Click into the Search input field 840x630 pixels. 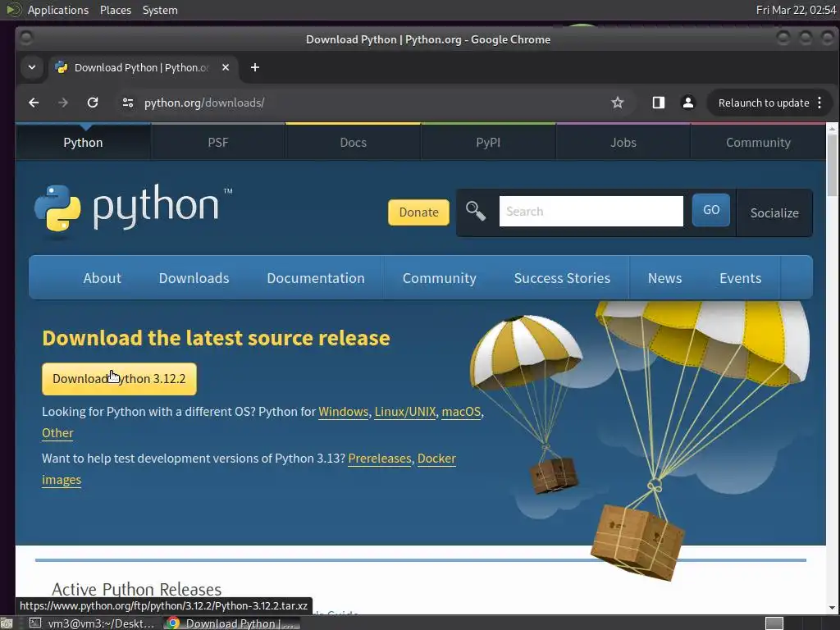591,211
